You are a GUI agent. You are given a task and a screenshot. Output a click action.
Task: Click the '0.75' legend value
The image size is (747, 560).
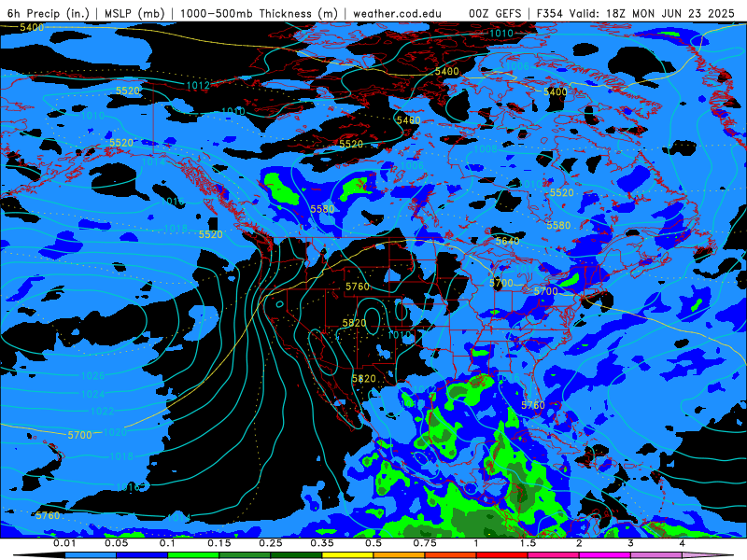(425, 543)
